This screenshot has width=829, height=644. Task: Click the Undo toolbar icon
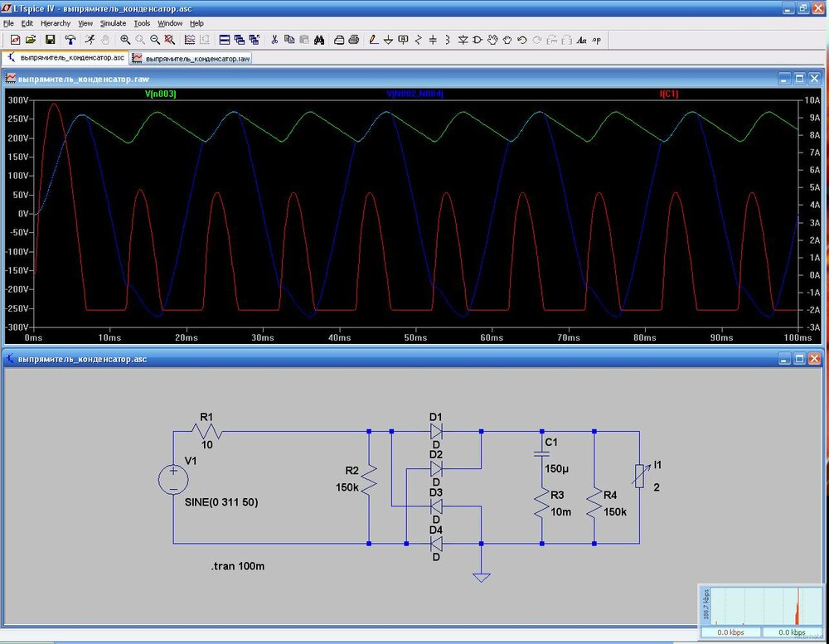pos(522,40)
